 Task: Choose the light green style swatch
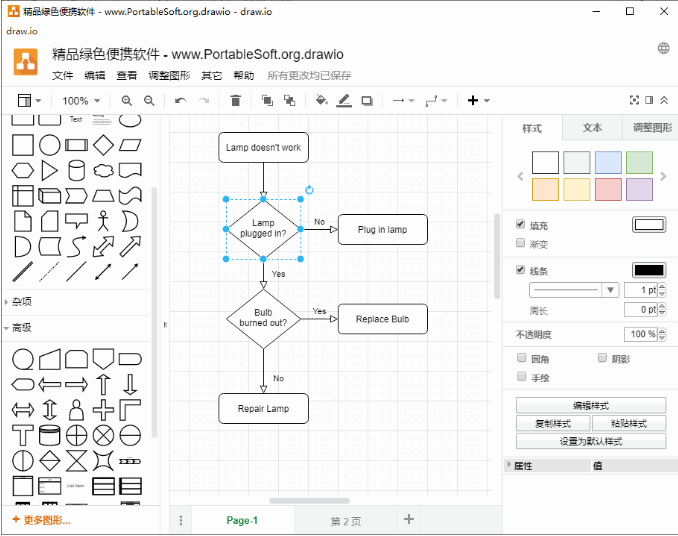pos(640,163)
